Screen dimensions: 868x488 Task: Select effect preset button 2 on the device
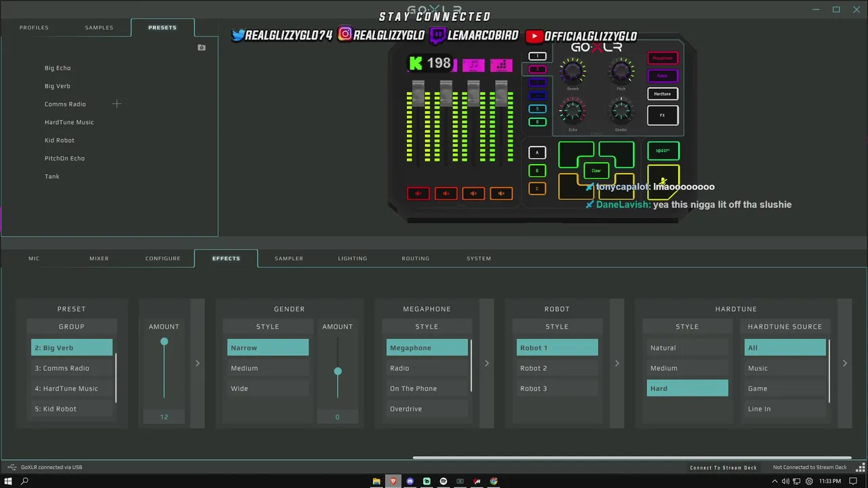tap(537, 69)
